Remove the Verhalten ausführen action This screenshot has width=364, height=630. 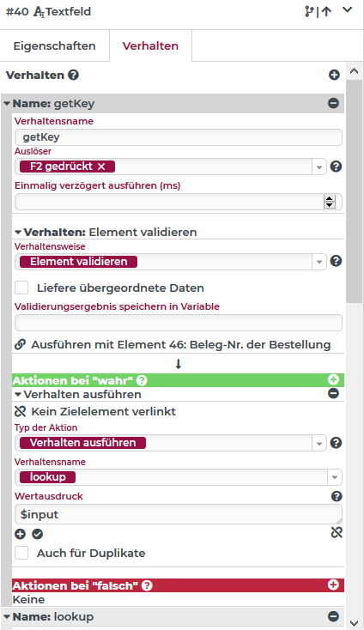pyautogui.click(x=333, y=393)
